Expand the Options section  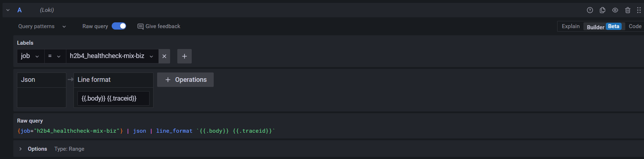pyautogui.click(x=21, y=149)
